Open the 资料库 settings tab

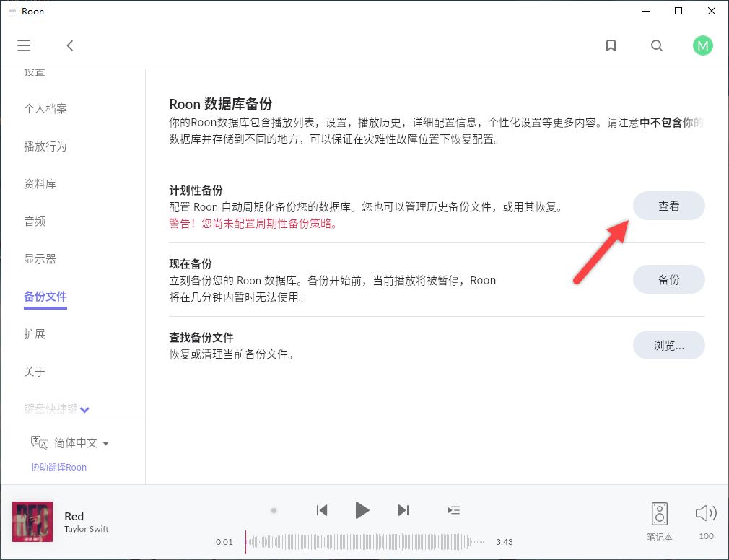40,184
